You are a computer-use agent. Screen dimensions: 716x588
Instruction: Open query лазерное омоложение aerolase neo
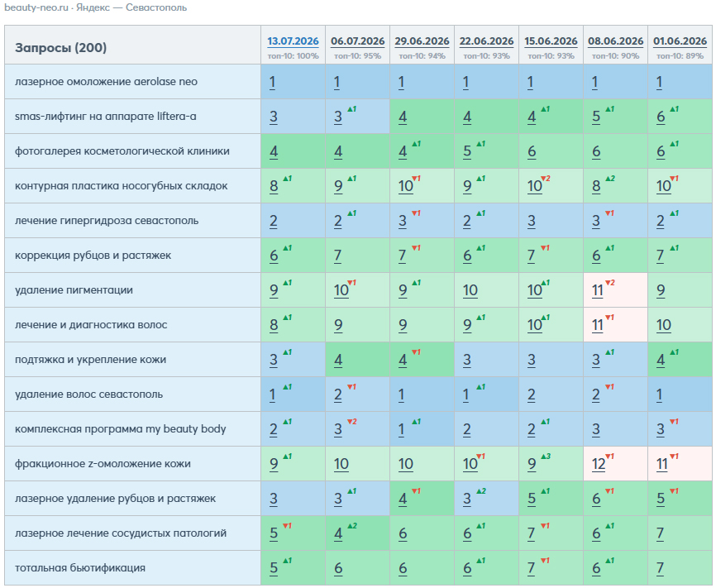tap(106, 82)
